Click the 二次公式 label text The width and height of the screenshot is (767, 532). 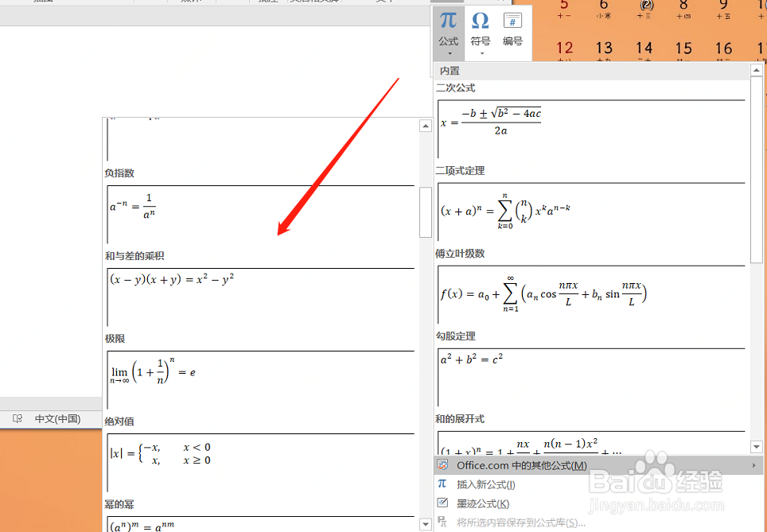tap(455, 88)
